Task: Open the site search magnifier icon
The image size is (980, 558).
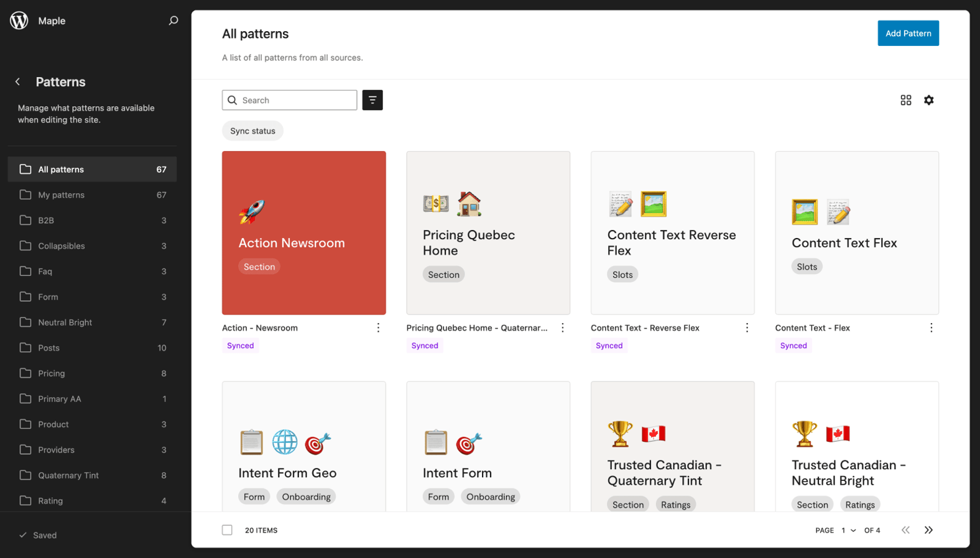Action: (173, 21)
